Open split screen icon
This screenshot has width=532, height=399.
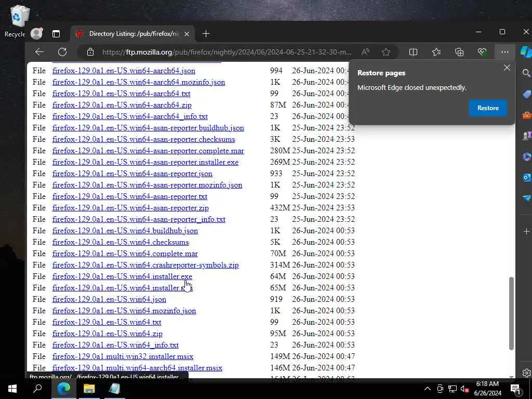point(413,52)
